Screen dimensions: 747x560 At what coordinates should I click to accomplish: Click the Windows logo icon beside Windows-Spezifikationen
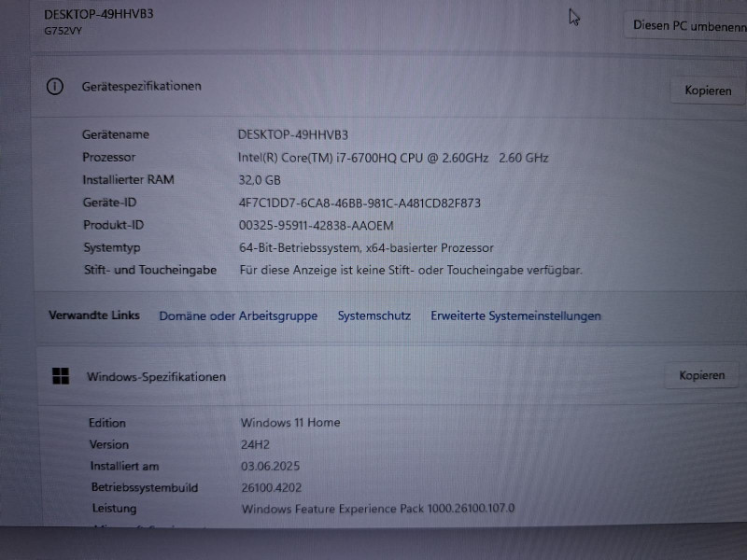pyautogui.click(x=61, y=376)
